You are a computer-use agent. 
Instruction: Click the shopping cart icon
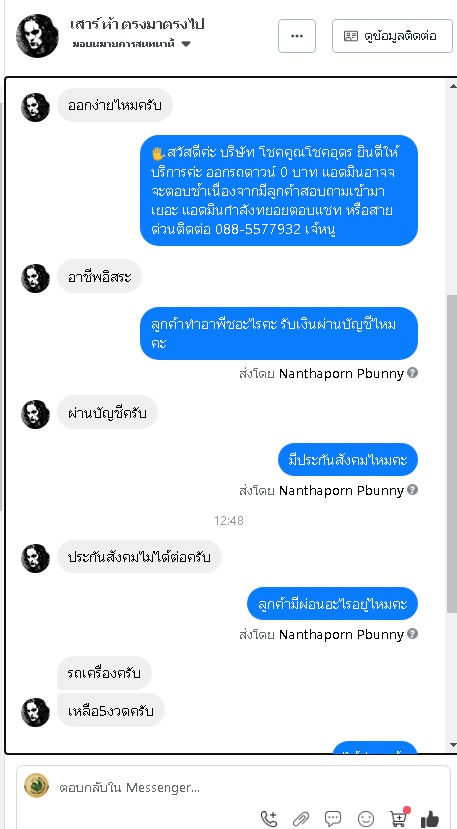click(399, 817)
